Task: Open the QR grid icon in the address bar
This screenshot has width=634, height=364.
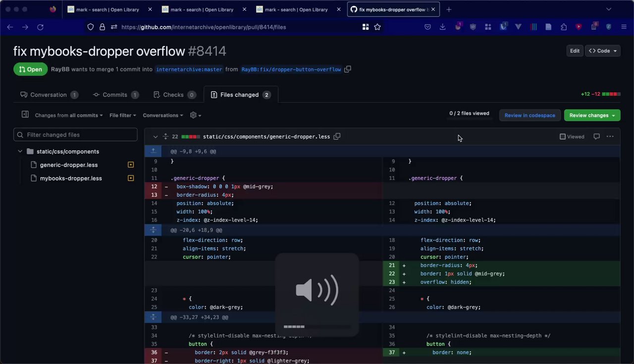Action: [x=366, y=27]
